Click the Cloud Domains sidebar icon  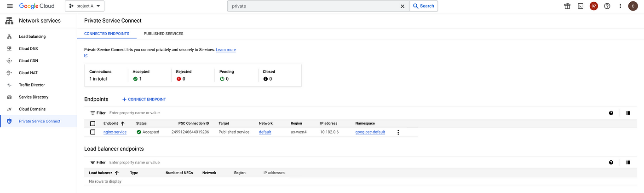click(9, 109)
